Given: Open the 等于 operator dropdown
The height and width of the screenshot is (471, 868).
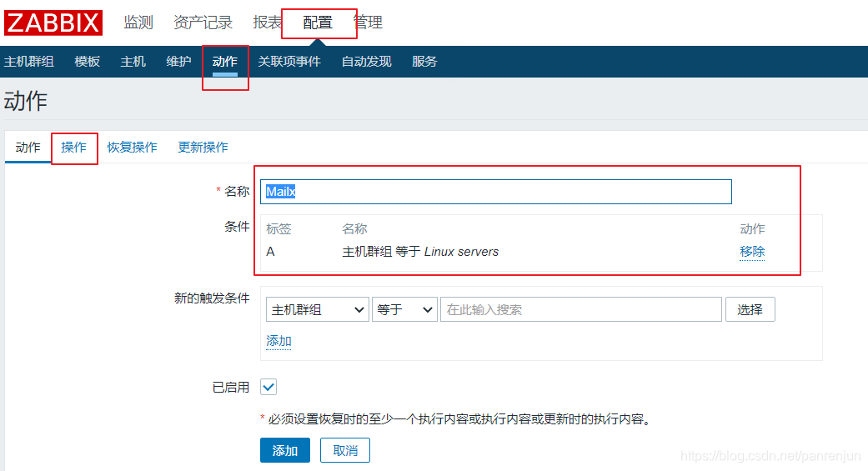Looking at the screenshot, I should (404, 309).
